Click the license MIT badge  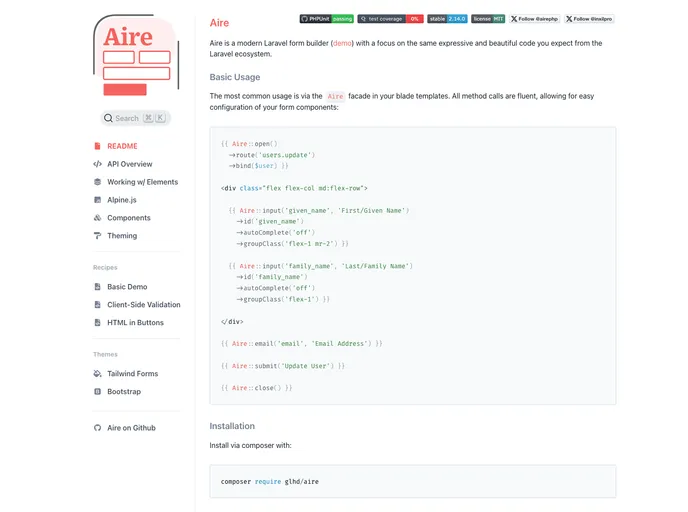coord(488,19)
